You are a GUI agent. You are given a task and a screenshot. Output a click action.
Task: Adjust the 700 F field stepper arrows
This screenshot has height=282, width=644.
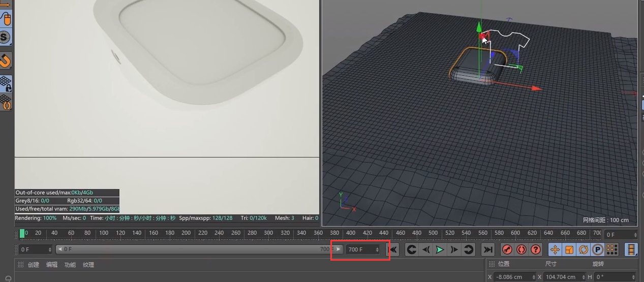click(x=377, y=249)
